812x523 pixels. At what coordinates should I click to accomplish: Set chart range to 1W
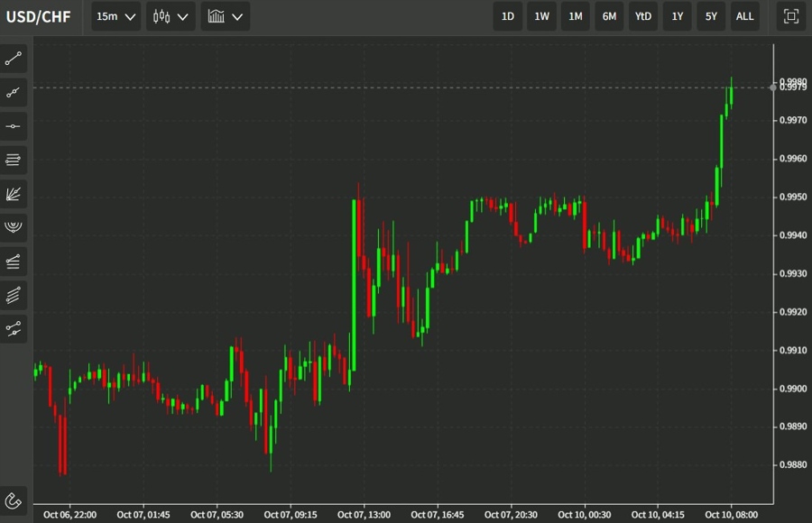541,16
